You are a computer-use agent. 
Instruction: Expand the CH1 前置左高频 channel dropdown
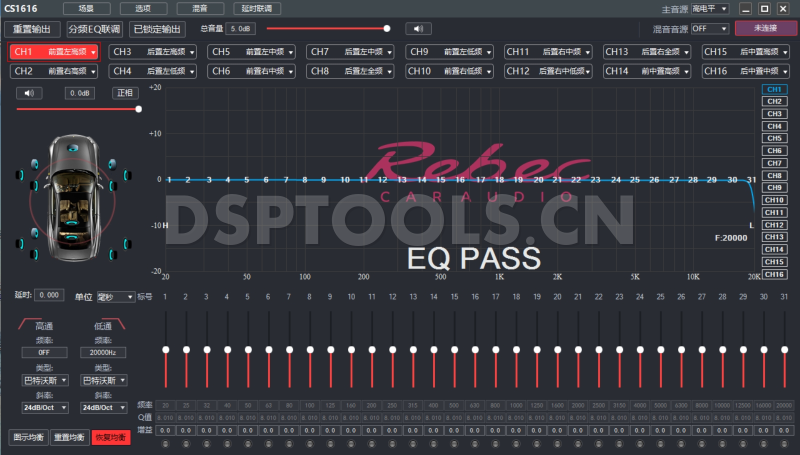pos(54,51)
